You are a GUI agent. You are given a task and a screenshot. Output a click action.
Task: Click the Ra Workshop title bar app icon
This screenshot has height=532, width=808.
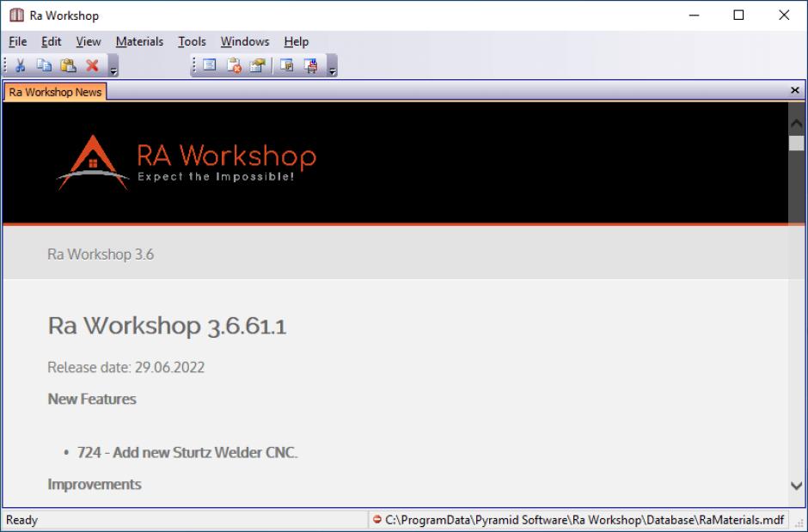pos(16,15)
